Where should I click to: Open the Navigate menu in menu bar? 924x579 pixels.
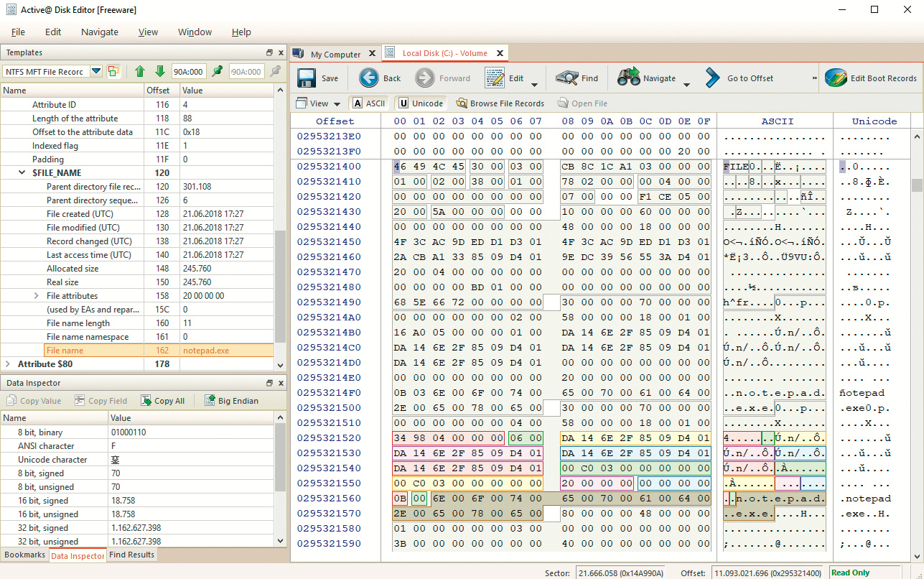pyautogui.click(x=99, y=32)
